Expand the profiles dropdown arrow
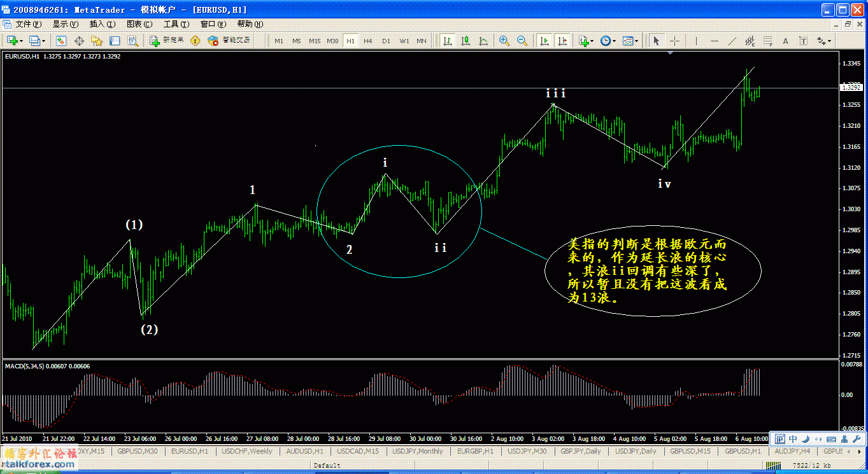Image resolution: width=868 pixels, height=474 pixels. point(43,41)
